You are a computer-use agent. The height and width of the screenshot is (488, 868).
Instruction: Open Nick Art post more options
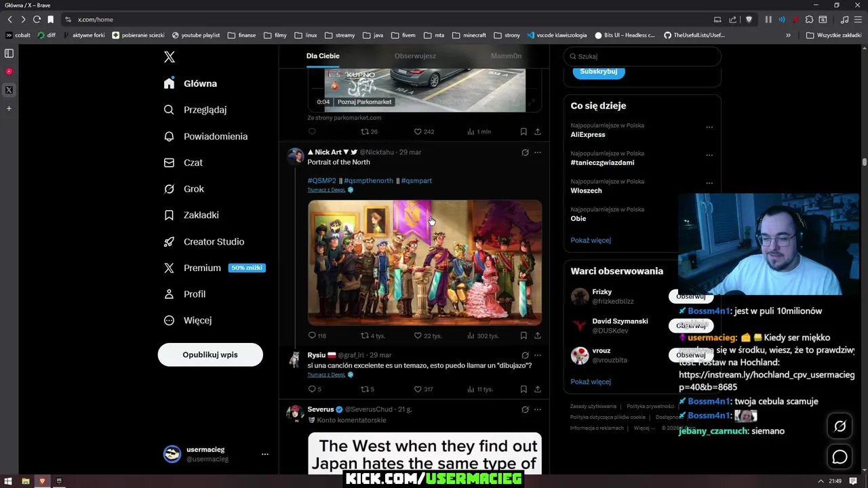click(x=538, y=152)
